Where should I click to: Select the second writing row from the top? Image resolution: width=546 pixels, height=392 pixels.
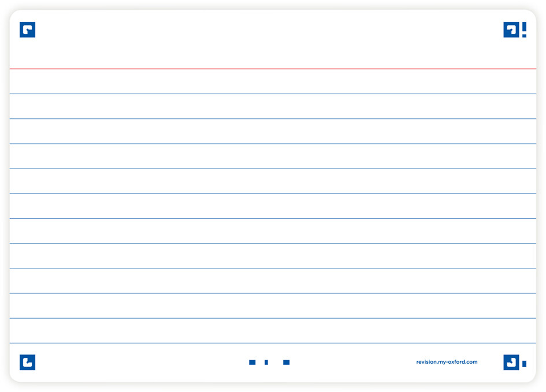273,106
